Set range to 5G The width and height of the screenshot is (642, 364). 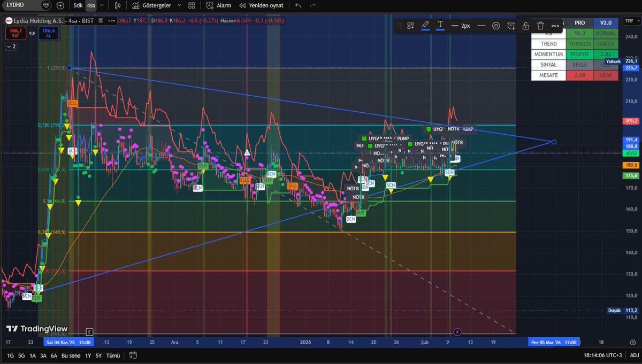pos(21,355)
